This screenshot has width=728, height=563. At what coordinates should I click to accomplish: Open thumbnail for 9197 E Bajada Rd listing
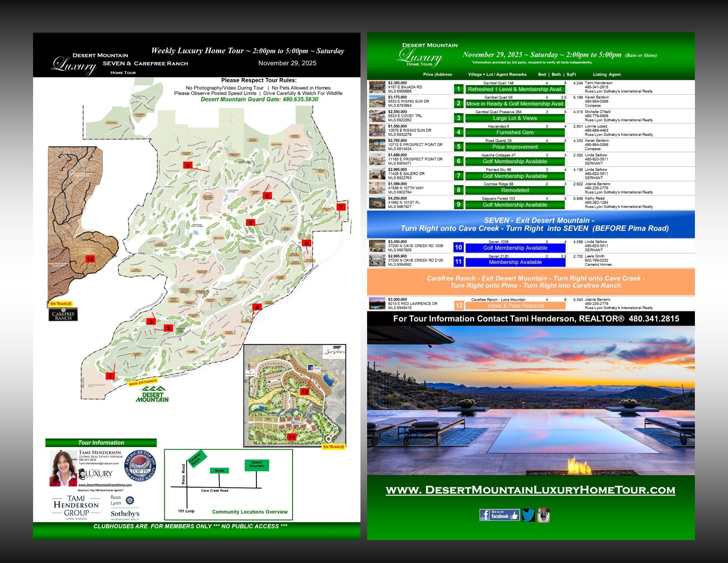tap(377, 87)
